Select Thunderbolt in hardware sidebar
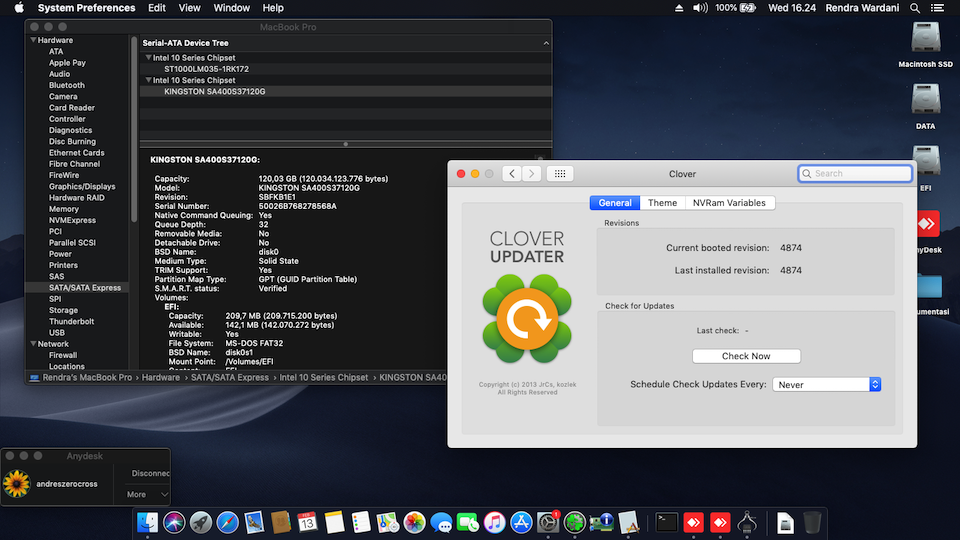This screenshot has height=540, width=960. click(72, 321)
